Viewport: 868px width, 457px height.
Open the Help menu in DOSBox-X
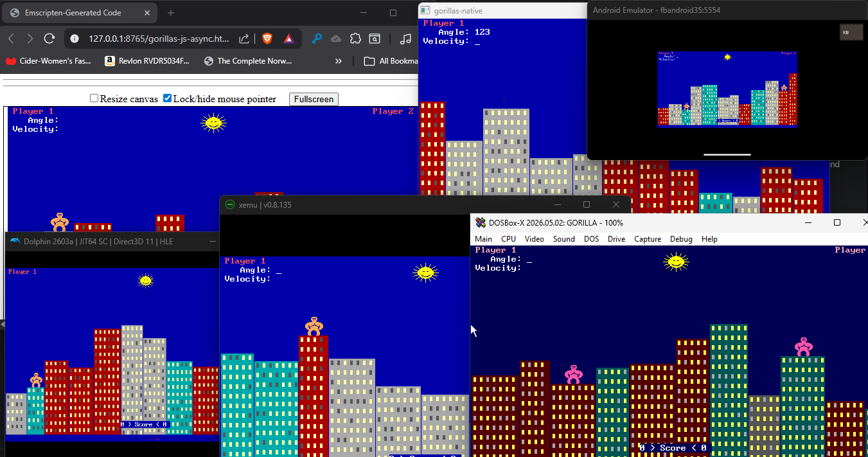pos(709,239)
